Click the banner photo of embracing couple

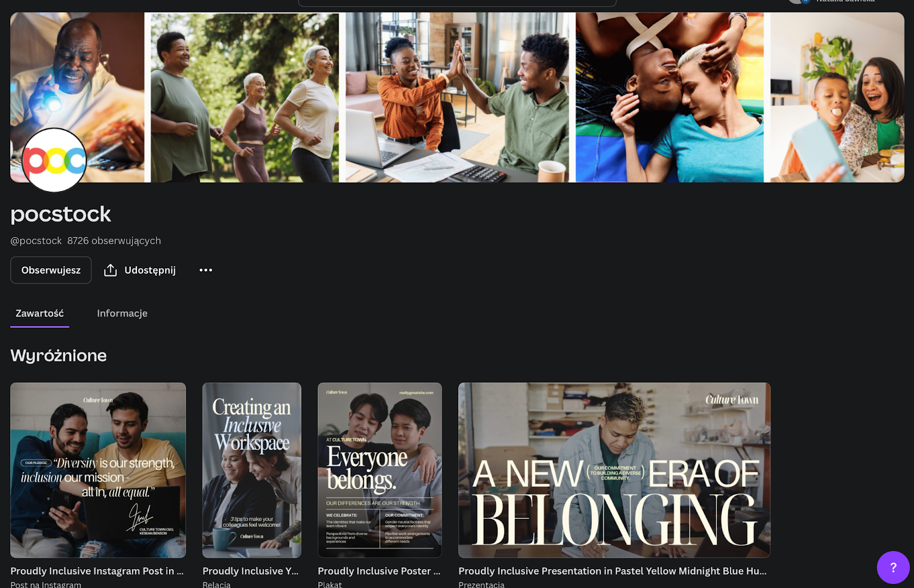pos(669,97)
